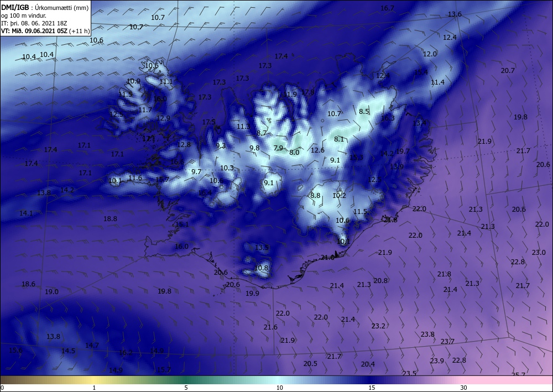This screenshot has height=392, width=553.
Task: Click the 20.8 value label
Action: tap(380, 281)
